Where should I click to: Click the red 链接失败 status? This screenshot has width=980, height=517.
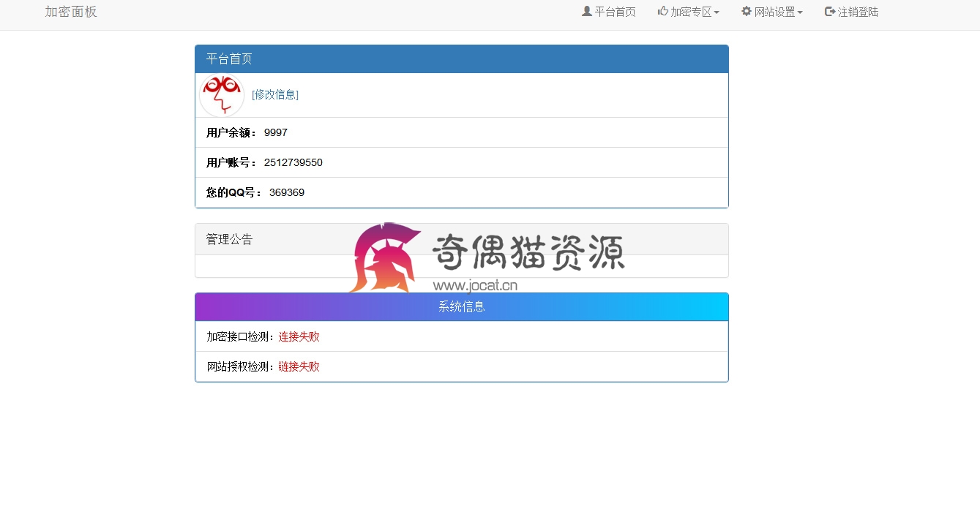coord(299,366)
